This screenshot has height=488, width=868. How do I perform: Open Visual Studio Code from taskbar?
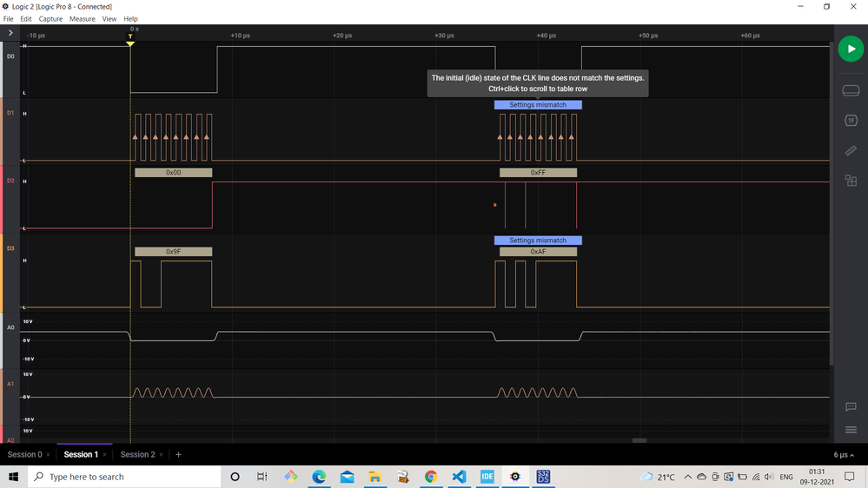[x=459, y=477]
